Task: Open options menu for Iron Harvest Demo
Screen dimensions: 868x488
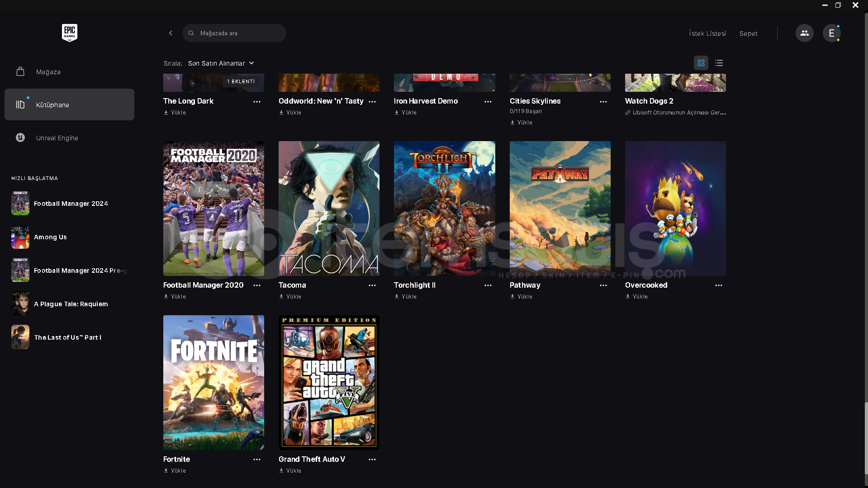Action: tap(488, 102)
